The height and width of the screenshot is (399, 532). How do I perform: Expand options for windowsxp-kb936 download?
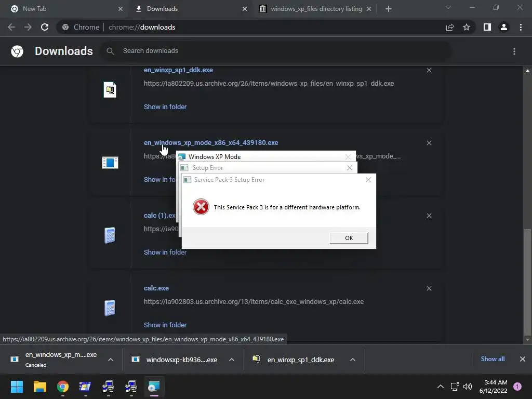pyautogui.click(x=231, y=360)
